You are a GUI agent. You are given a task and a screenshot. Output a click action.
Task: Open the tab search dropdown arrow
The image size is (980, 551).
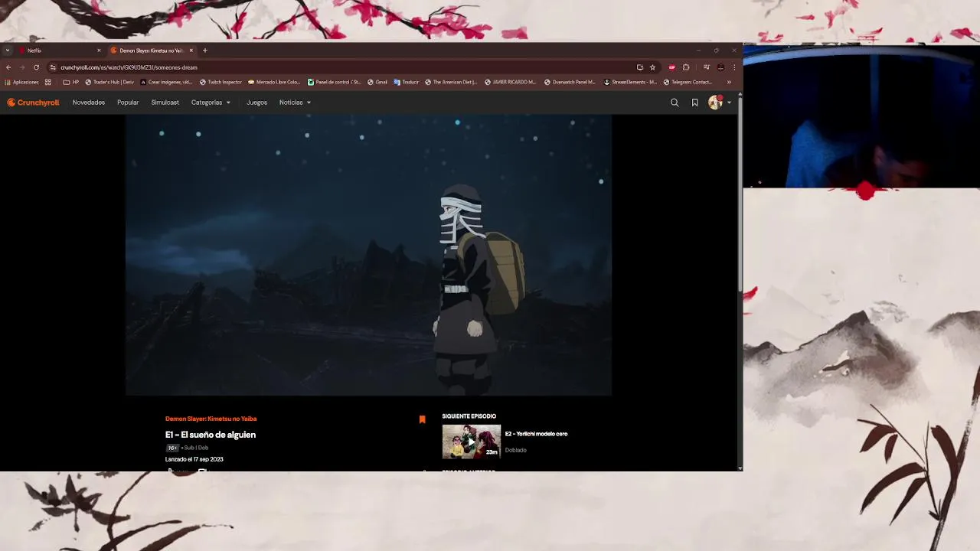[8, 51]
